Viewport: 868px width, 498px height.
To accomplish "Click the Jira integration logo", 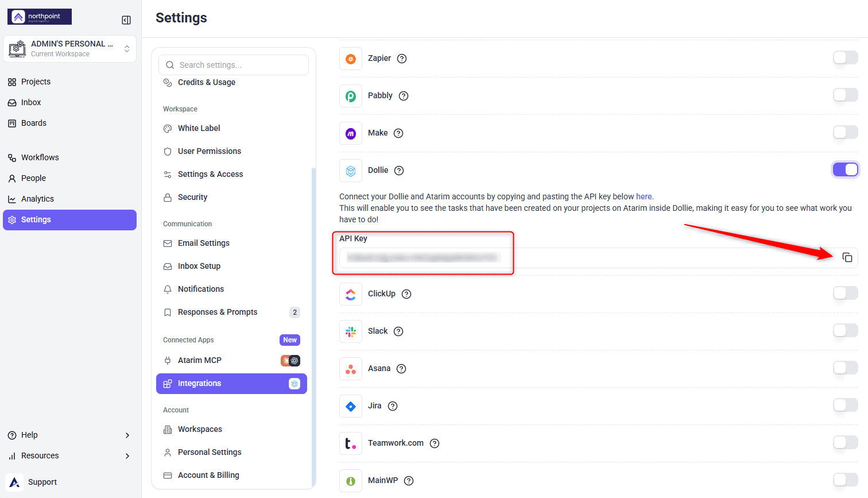I will pyautogui.click(x=351, y=406).
